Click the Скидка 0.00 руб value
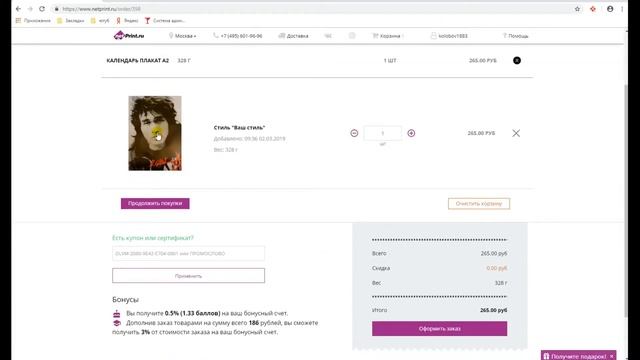The width and height of the screenshot is (640, 360). (496, 268)
